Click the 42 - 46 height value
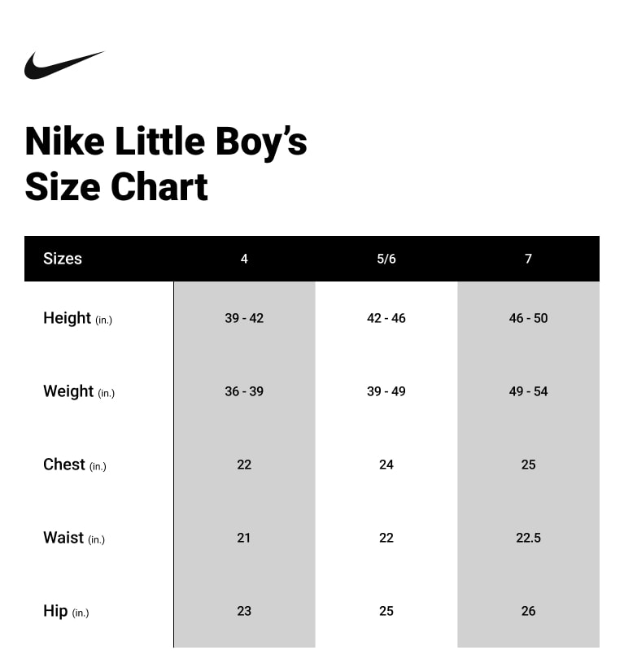The width and height of the screenshot is (624, 672). (386, 318)
